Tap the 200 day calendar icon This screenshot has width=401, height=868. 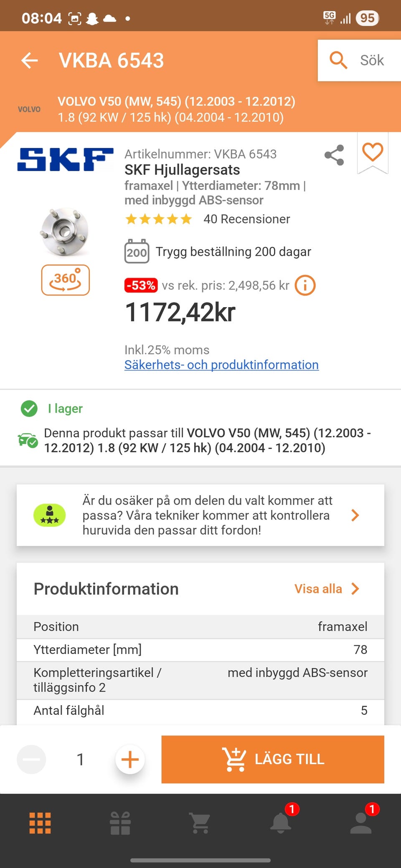[x=137, y=252]
